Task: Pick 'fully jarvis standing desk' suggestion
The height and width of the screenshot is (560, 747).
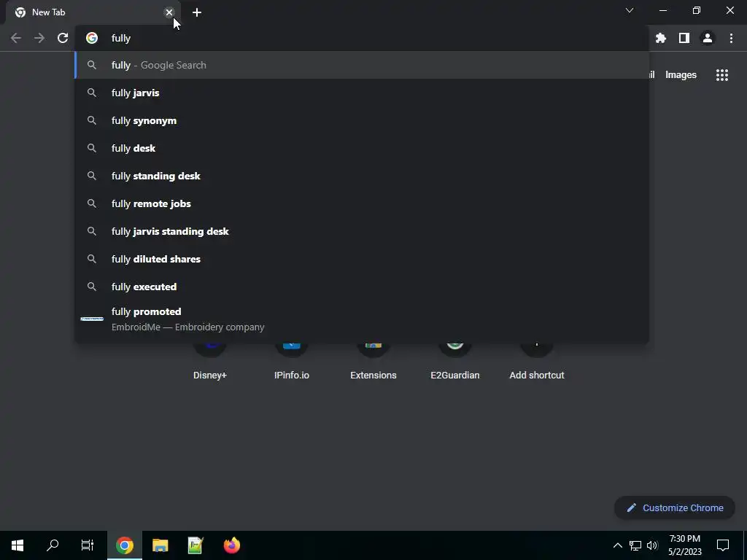Action: point(362,231)
